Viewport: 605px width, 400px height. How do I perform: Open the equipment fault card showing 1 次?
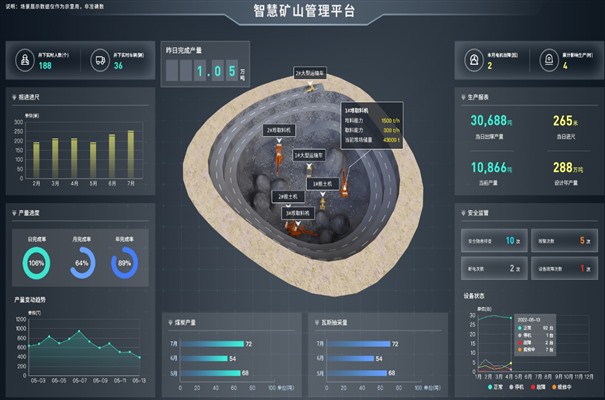564,268
